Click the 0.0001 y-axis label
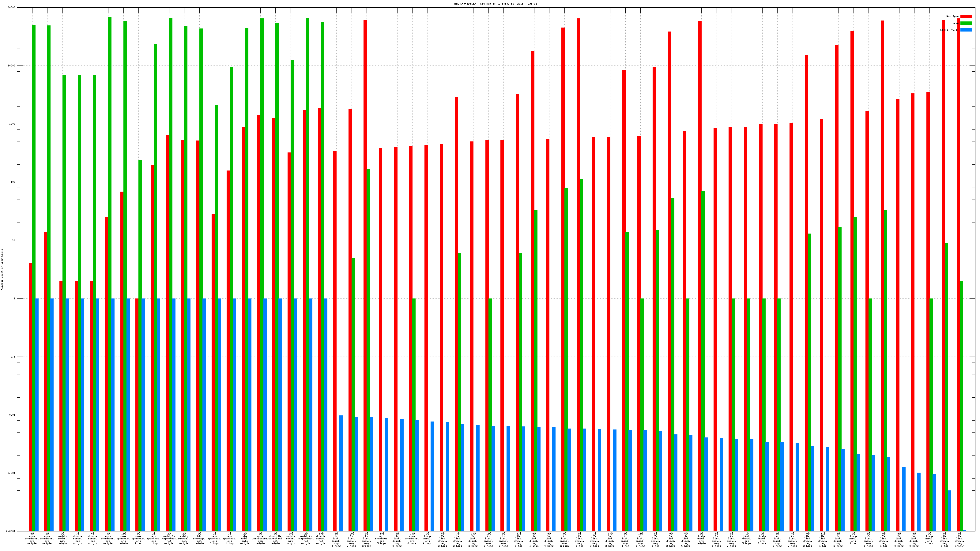 (x=11, y=531)
